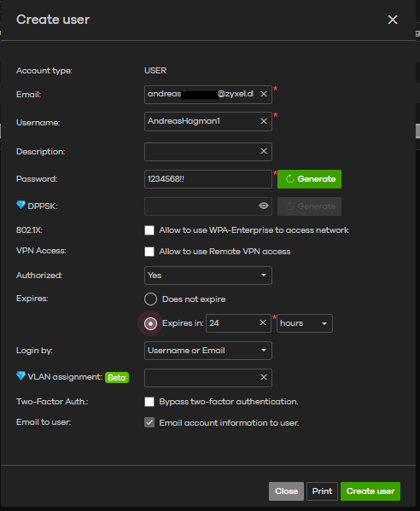Screen dimensions: 420x511
Task: Tick Bypass two-factor authentication checkbox
Action: (x=149, y=402)
